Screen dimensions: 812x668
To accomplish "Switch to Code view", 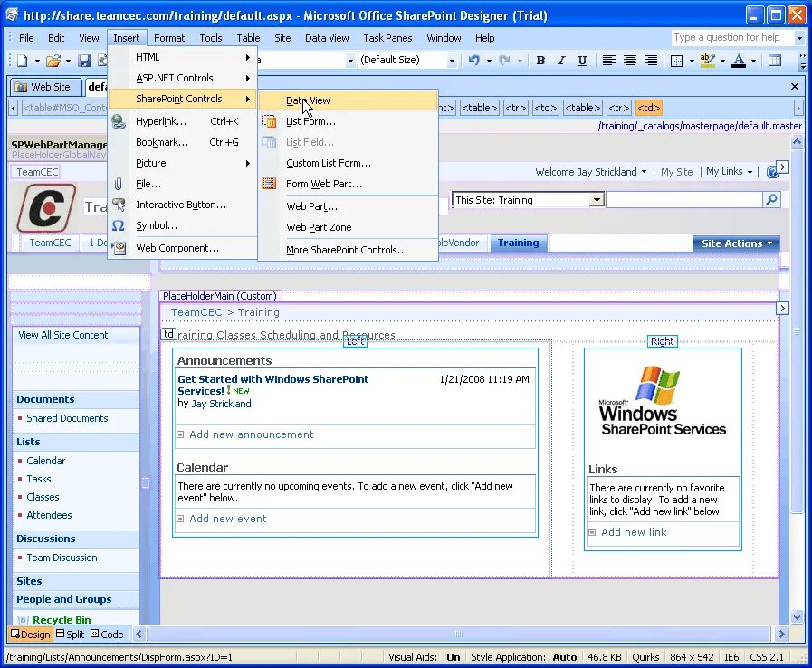I will [x=107, y=635].
